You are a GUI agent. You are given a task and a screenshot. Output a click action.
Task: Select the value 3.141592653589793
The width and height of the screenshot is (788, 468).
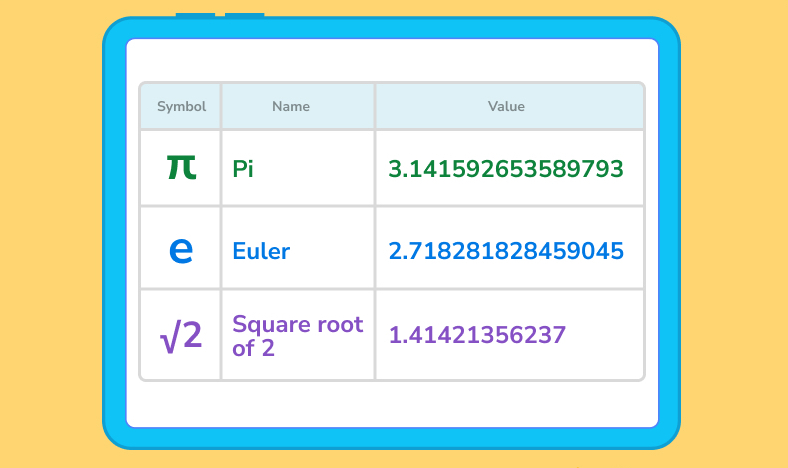506,169
